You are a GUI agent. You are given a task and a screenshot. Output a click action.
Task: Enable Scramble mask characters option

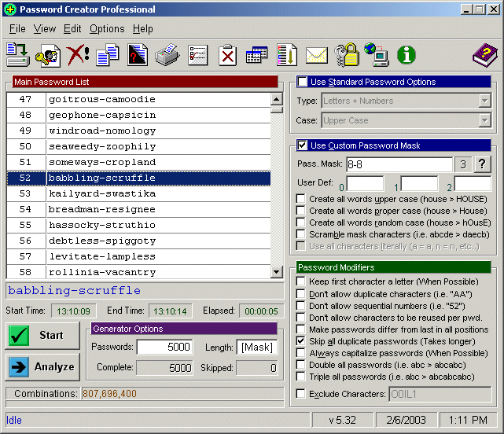[x=301, y=234]
